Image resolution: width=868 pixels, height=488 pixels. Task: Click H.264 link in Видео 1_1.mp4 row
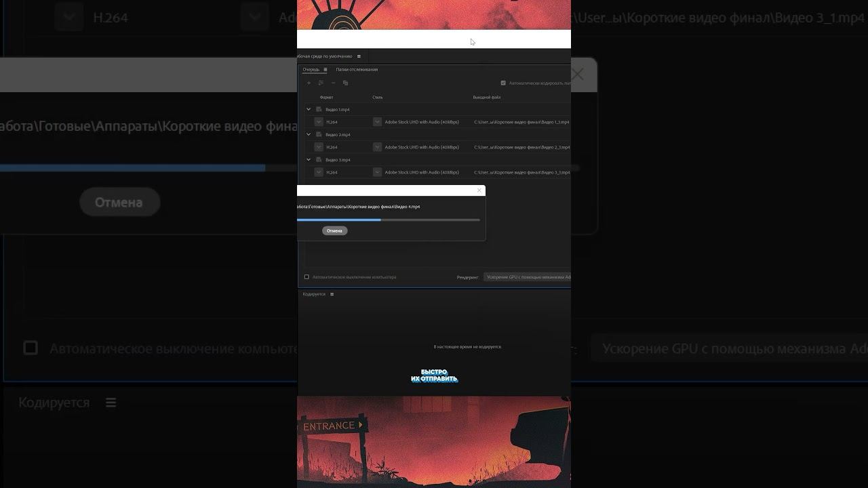tap(332, 122)
